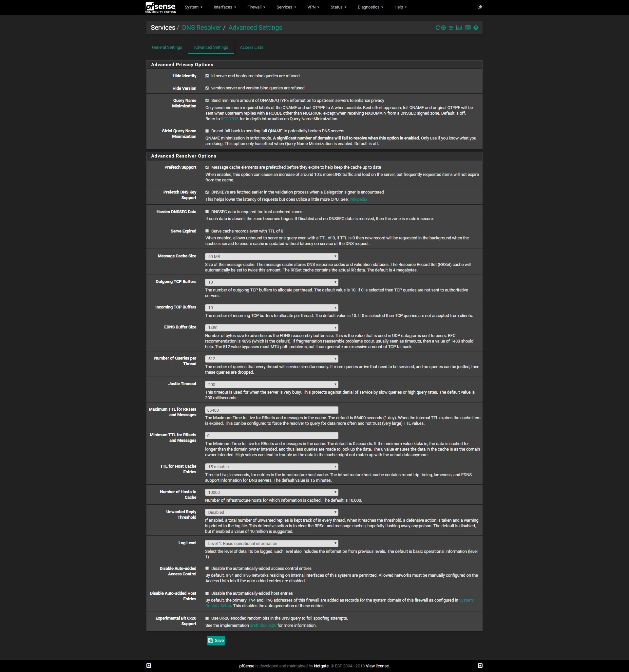Open the Message Cache Size dropdown
The height and width of the screenshot is (672, 629).
pyautogui.click(x=272, y=256)
